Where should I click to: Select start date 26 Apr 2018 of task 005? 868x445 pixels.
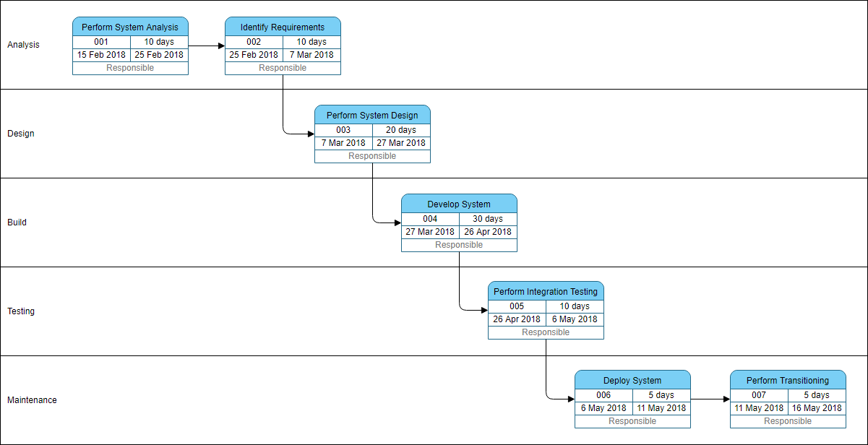(x=517, y=319)
